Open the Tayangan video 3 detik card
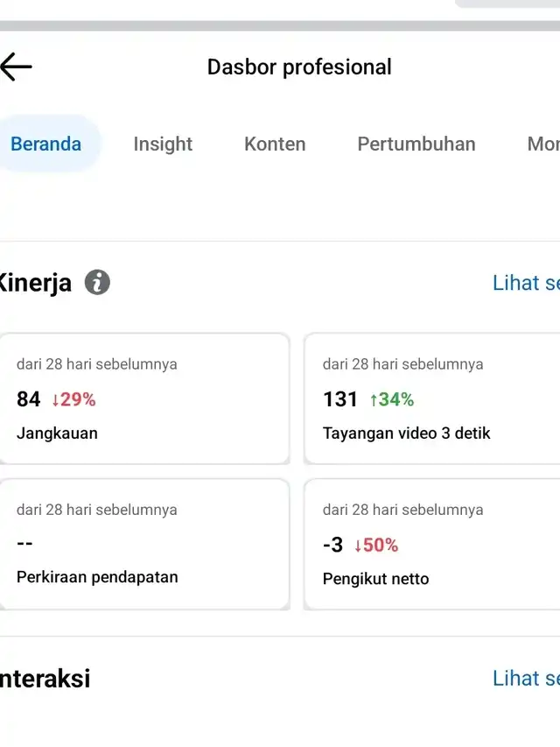 [433, 398]
